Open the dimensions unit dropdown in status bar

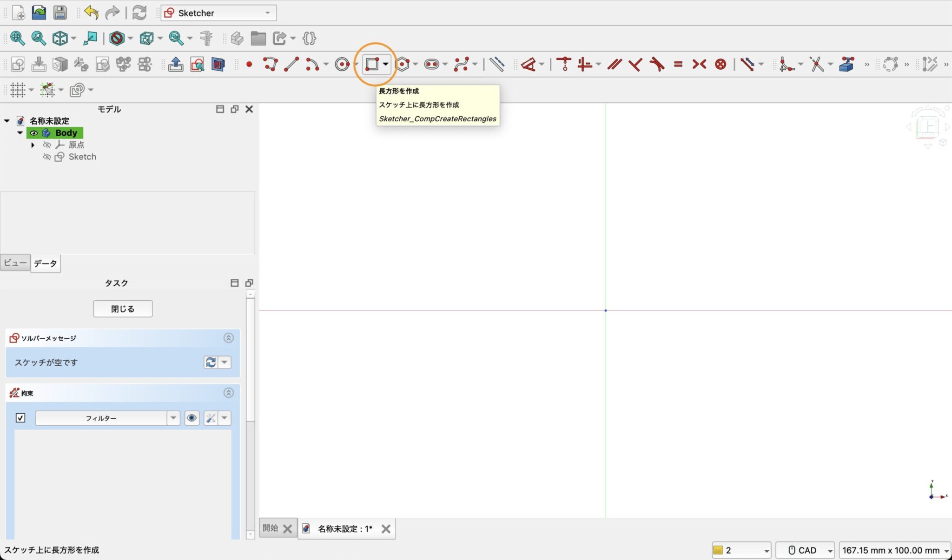tap(895, 550)
